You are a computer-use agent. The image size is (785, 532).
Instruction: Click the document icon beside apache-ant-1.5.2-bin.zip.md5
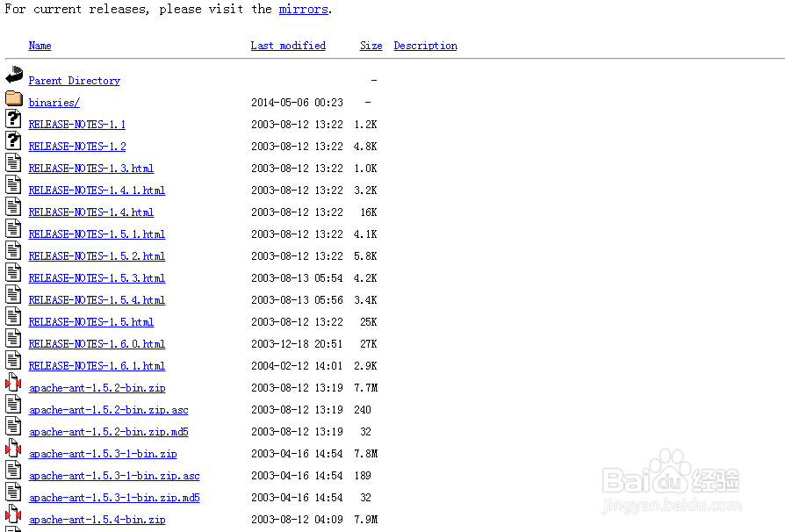pos(13,427)
